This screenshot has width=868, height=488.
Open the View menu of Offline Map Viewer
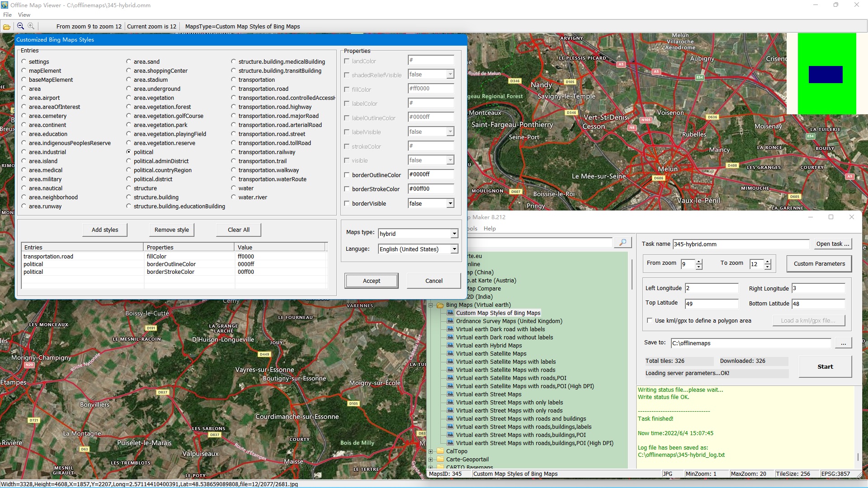tap(24, 14)
